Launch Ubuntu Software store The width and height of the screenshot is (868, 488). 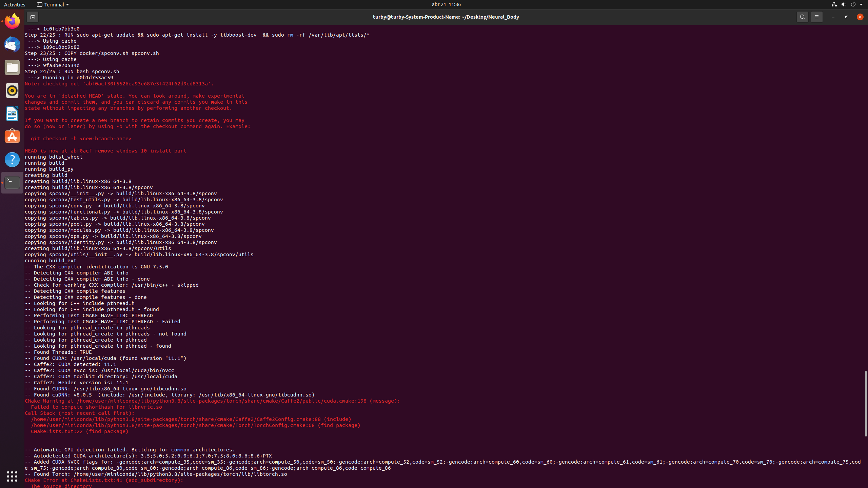(12, 136)
